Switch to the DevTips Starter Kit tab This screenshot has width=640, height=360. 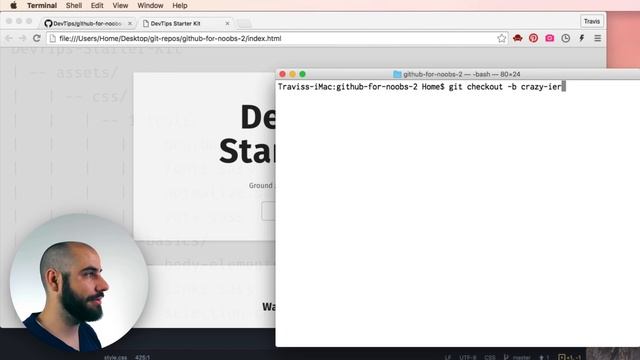point(186,23)
